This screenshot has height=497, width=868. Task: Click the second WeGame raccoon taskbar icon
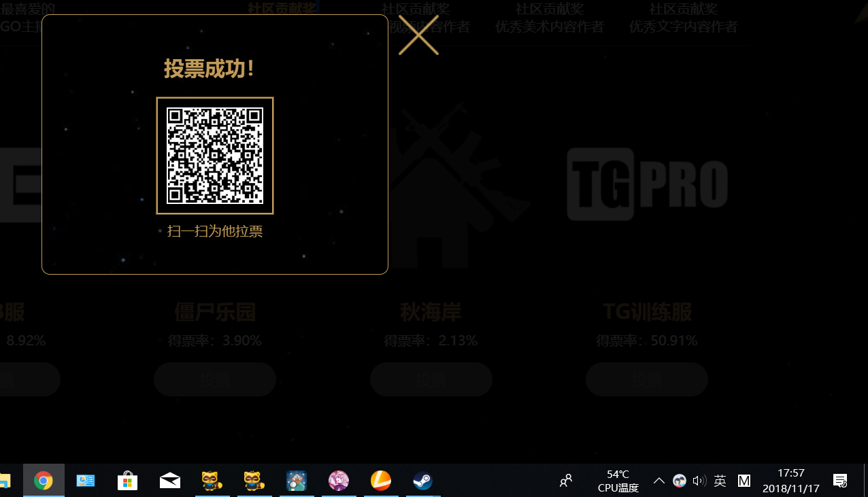point(254,481)
